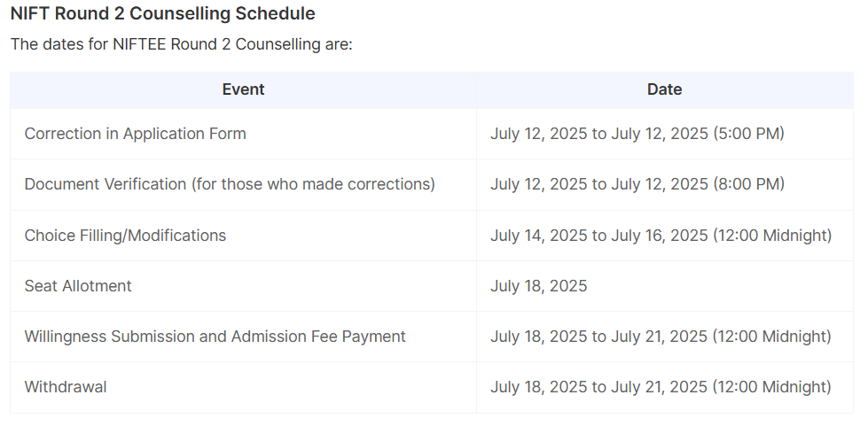The height and width of the screenshot is (426, 868).
Task: Click the (12:00 Midnight) text in the Choice Filling row
Action: pos(772,235)
